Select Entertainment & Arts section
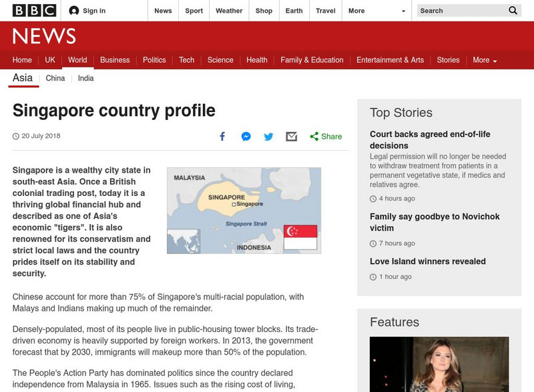This screenshot has width=534, height=392. click(x=390, y=60)
